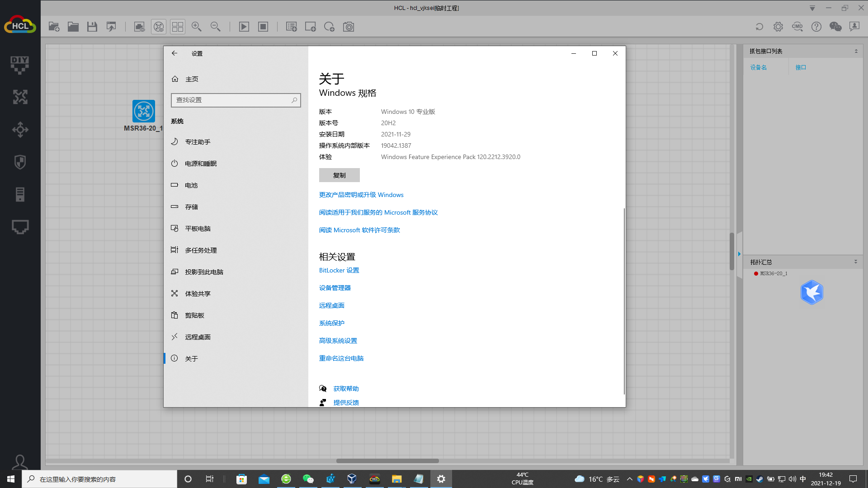Select the firewall shield sidebar icon
868x488 pixels.
[20, 162]
